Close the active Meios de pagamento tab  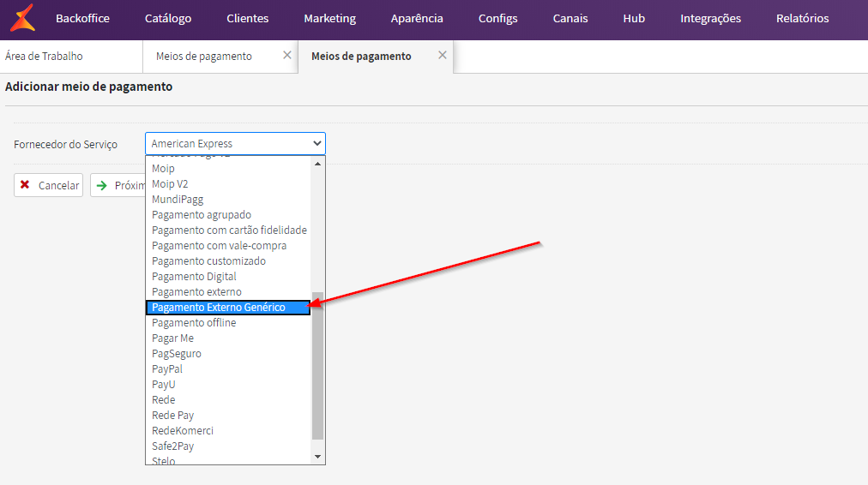(442, 55)
